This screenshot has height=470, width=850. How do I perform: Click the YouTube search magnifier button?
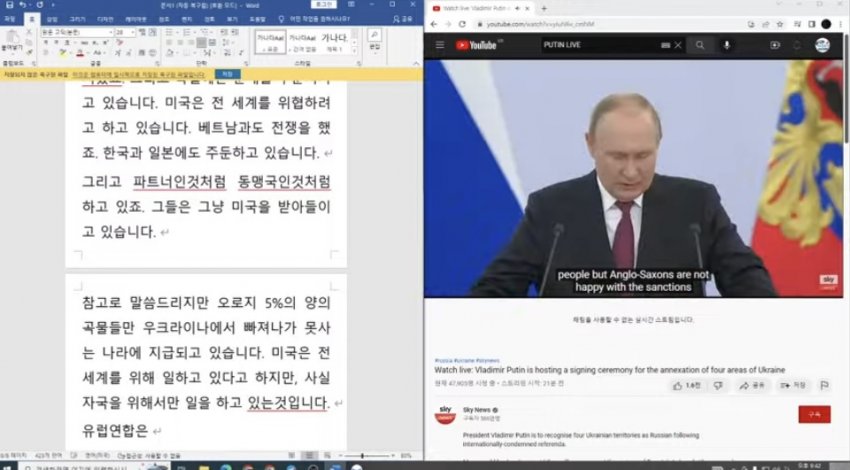(700, 45)
